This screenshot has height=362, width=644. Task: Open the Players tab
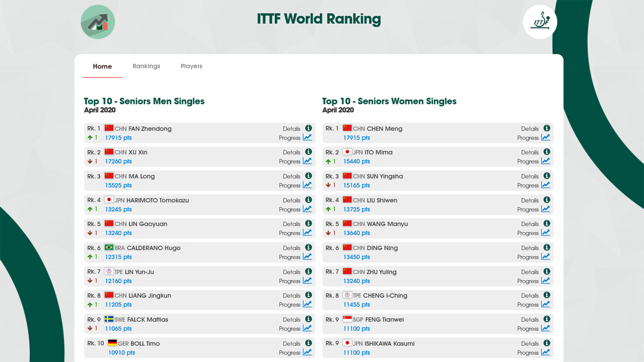click(192, 66)
